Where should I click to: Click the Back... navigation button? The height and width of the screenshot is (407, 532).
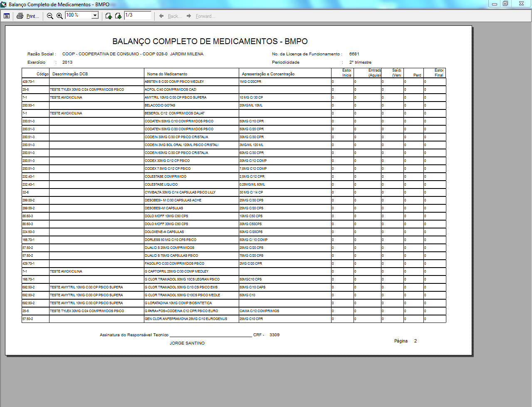coord(170,16)
